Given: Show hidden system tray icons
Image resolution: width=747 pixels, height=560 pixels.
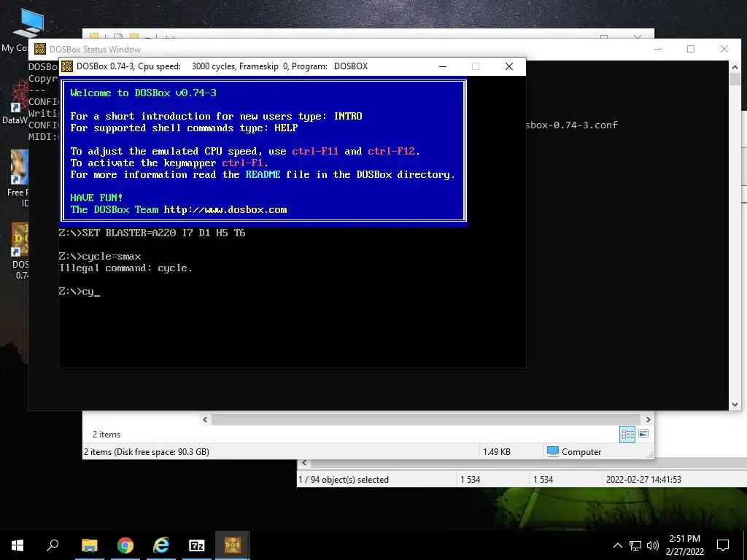Looking at the screenshot, I should pos(617,545).
